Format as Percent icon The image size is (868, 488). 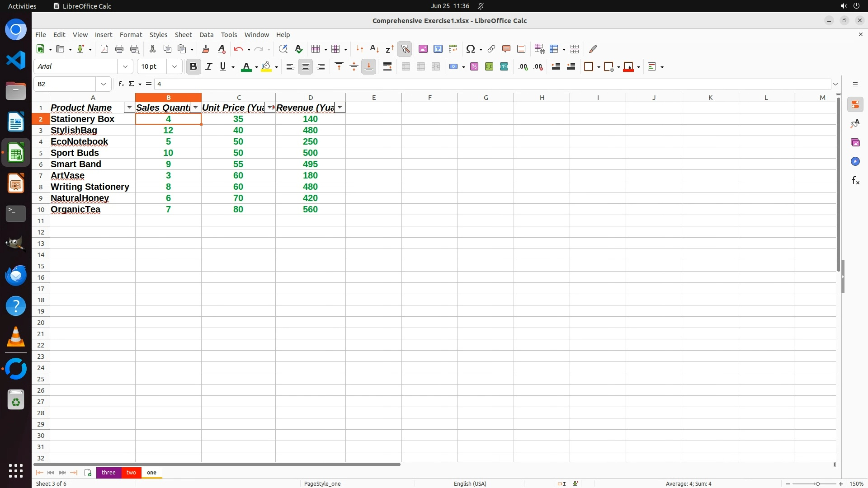[x=474, y=67]
